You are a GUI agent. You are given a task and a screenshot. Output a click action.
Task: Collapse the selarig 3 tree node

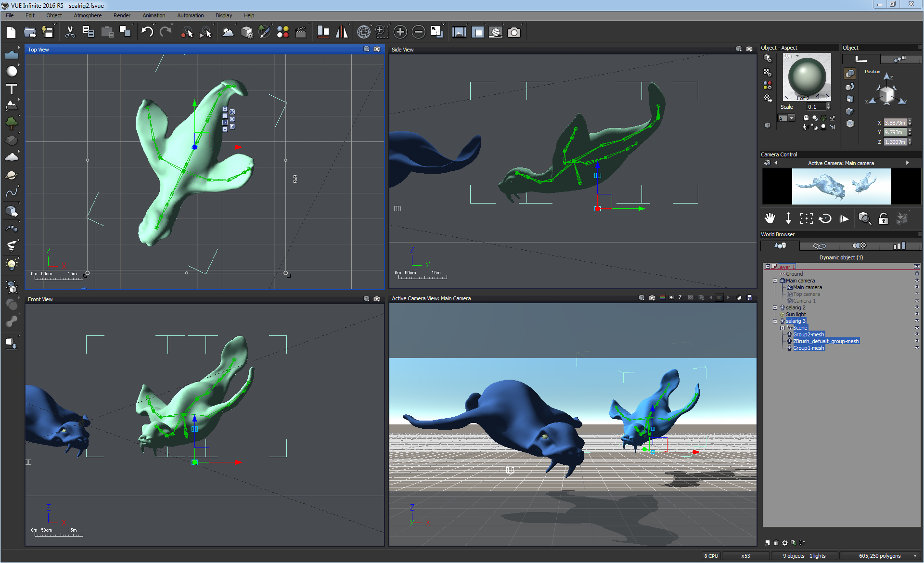(775, 321)
